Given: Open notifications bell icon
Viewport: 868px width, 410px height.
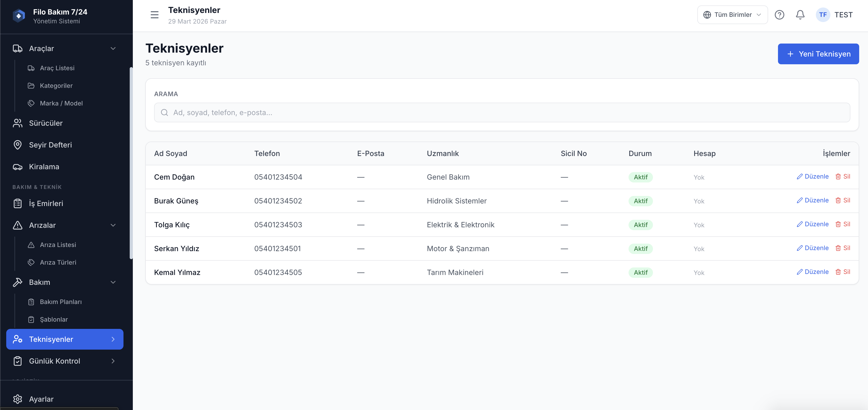Looking at the screenshot, I should (x=800, y=15).
